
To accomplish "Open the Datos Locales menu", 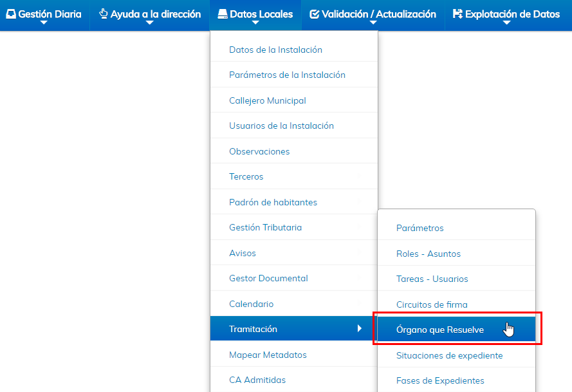I will pyautogui.click(x=255, y=15).
